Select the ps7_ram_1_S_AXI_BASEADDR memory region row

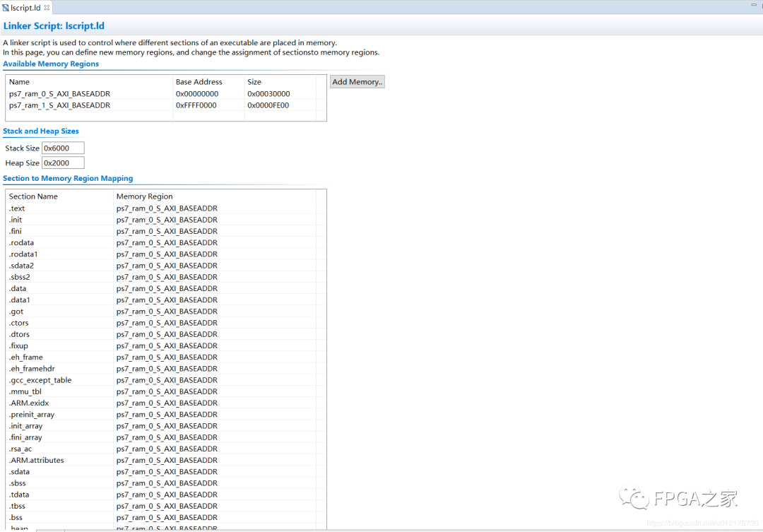(x=59, y=105)
